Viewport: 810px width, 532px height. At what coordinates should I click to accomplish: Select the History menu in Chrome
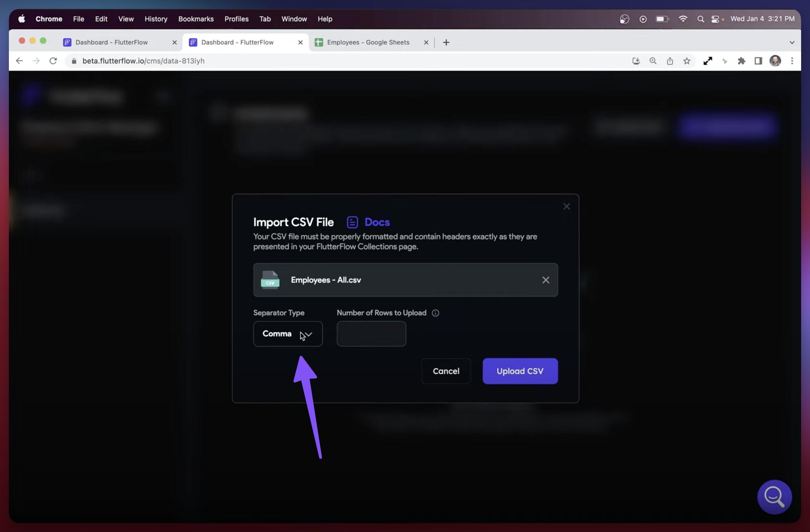coord(155,18)
